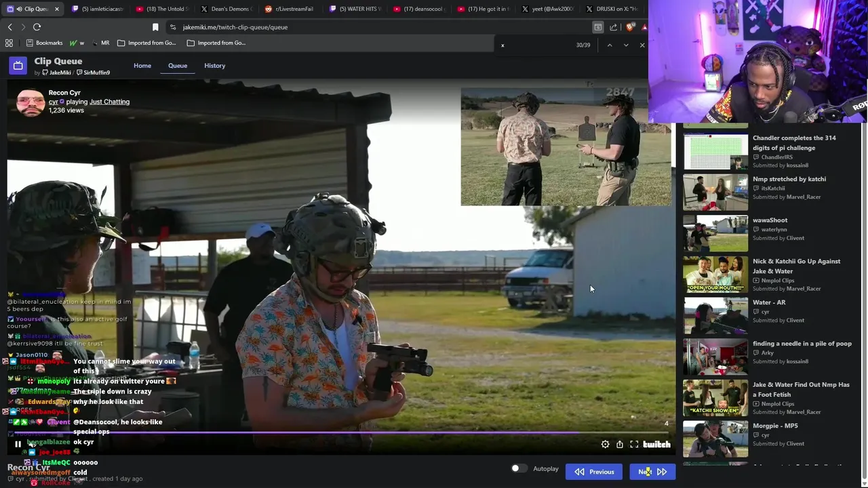Jump to previous find-in-page match
Image resolution: width=868 pixels, height=488 pixels.
click(x=610, y=45)
